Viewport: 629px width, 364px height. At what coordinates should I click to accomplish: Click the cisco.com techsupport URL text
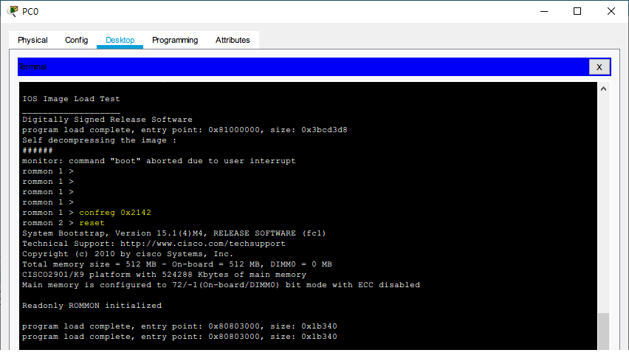202,244
